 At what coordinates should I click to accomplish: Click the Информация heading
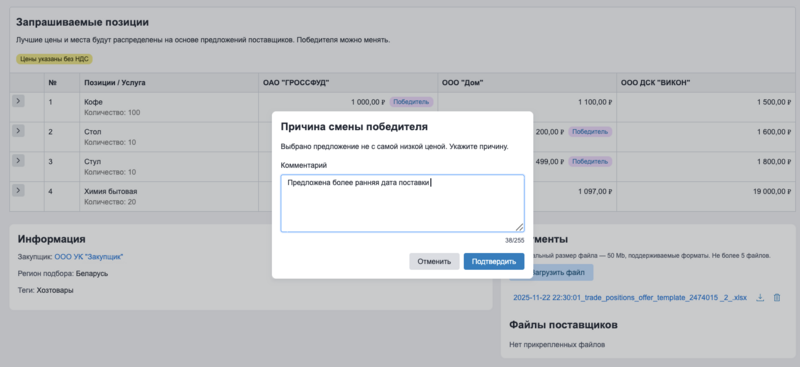point(52,239)
